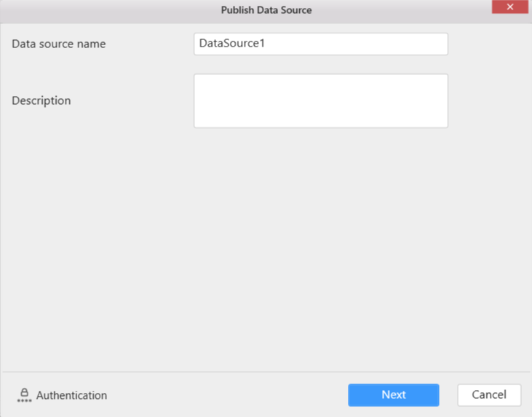Click the "Description" label
Viewport: 532px width, 417px height.
click(x=41, y=100)
